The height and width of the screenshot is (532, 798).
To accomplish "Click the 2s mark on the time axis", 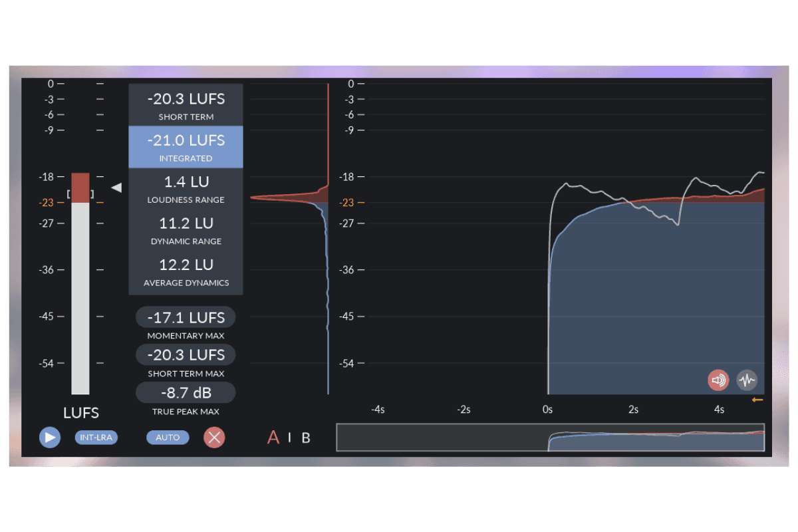I will tap(633, 410).
